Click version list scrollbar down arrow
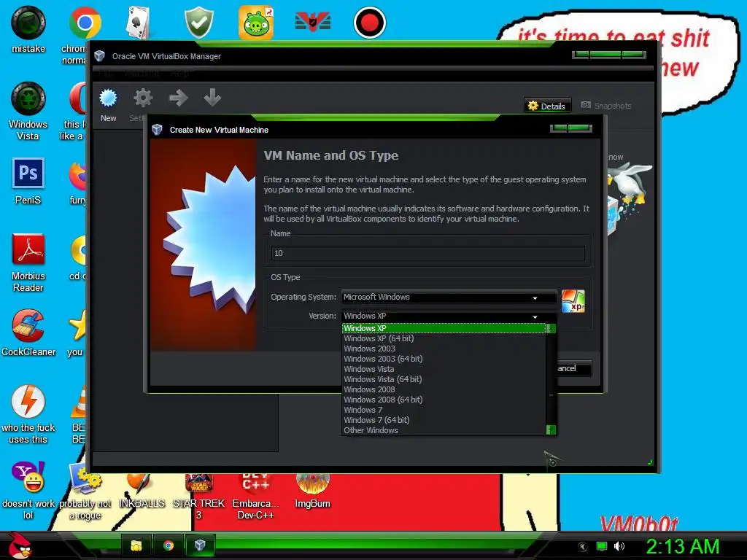Screen dimensions: 747x560 point(551,430)
